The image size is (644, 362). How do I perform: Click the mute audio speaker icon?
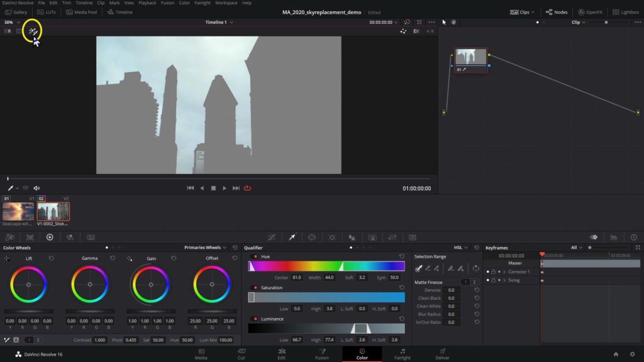[x=36, y=188]
